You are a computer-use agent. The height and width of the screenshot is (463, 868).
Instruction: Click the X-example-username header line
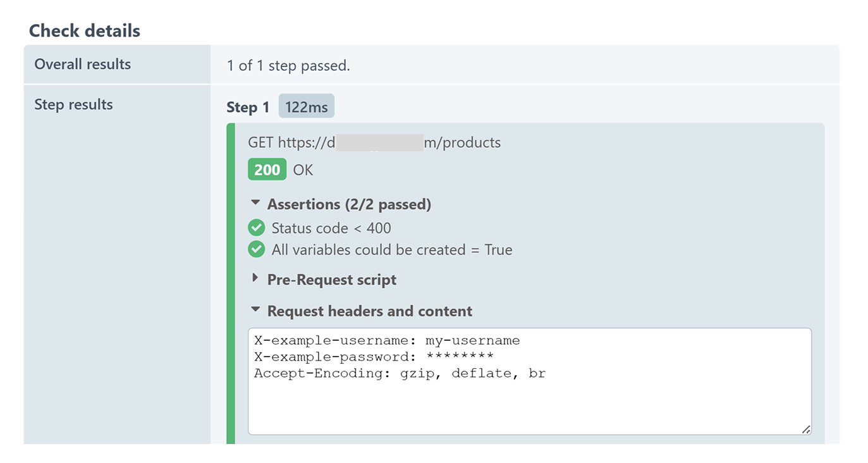[x=387, y=341]
